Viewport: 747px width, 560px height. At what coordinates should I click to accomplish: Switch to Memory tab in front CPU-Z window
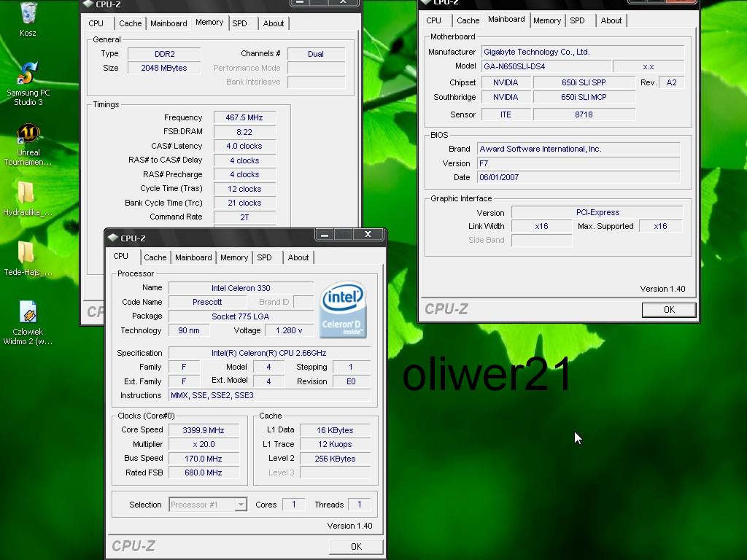(x=234, y=257)
